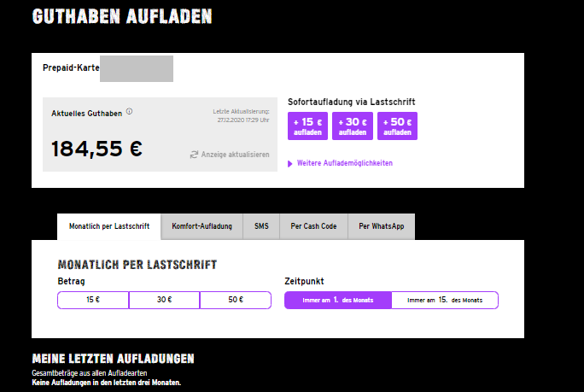This screenshot has width=584, height=392.
Task: Open the SMS tab
Action: click(x=261, y=226)
